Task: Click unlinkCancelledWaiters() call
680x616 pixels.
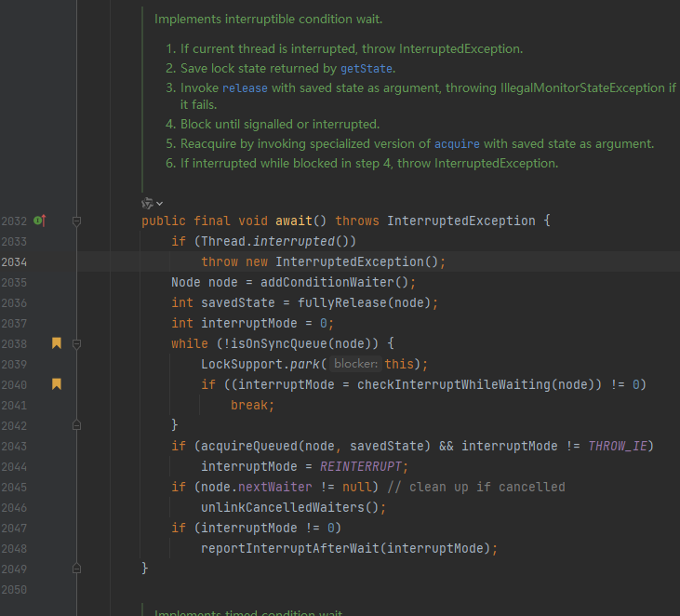Action: (289, 507)
